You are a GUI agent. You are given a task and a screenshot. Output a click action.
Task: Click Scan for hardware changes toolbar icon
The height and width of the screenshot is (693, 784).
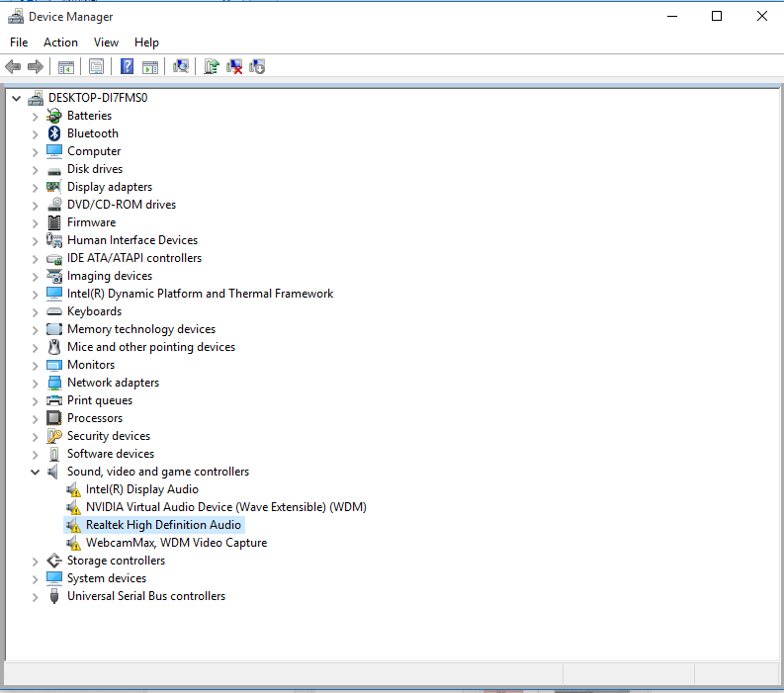coord(181,66)
